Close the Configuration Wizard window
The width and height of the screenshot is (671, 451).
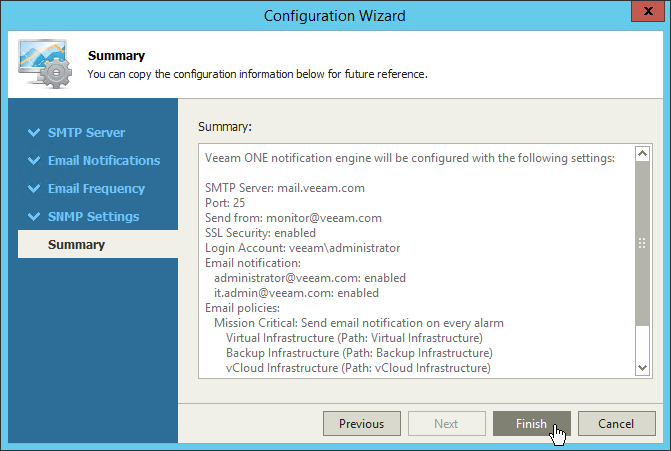tap(641, 13)
